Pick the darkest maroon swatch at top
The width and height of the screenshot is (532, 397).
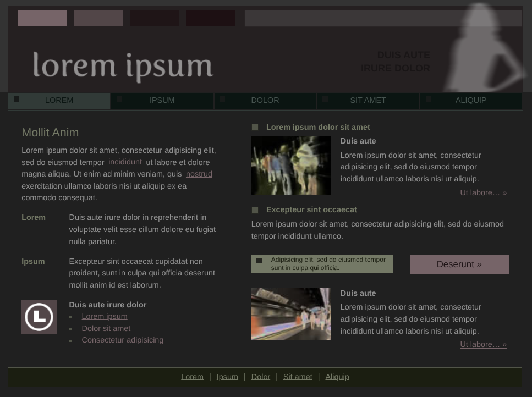point(211,18)
